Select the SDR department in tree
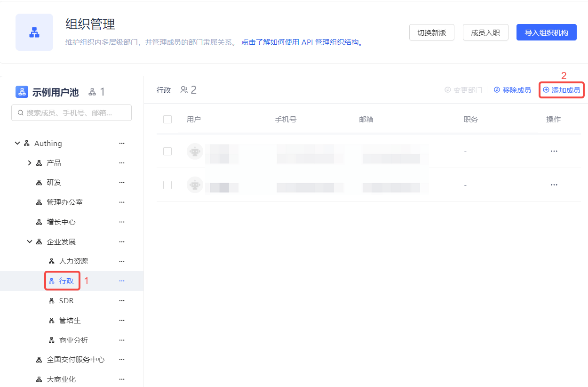The image size is (588, 387). pyautogui.click(x=66, y=301)
